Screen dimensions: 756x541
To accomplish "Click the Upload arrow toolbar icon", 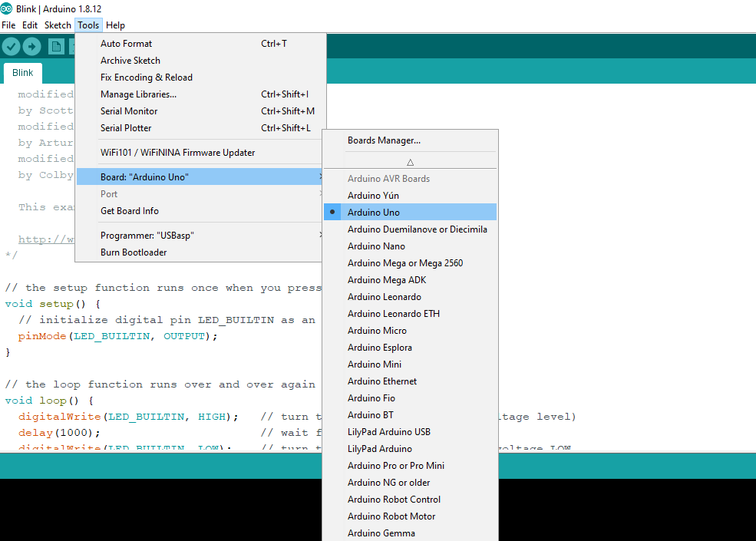I will coord(31,46).
